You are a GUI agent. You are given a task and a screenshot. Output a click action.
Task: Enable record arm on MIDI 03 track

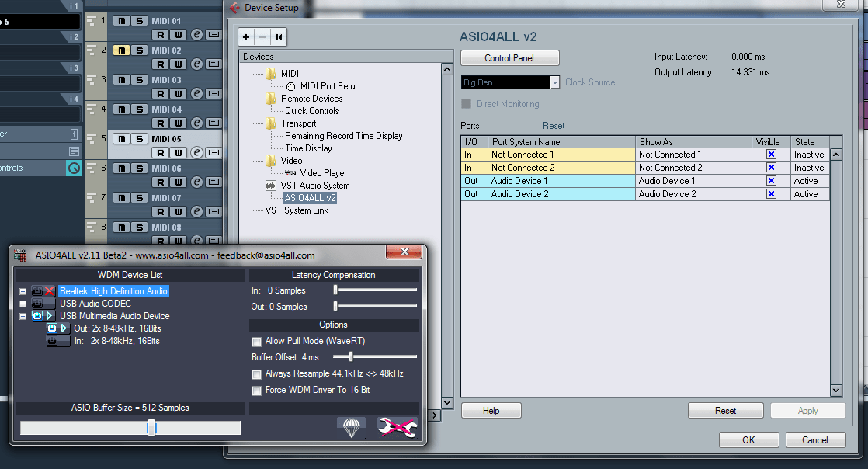161,93
